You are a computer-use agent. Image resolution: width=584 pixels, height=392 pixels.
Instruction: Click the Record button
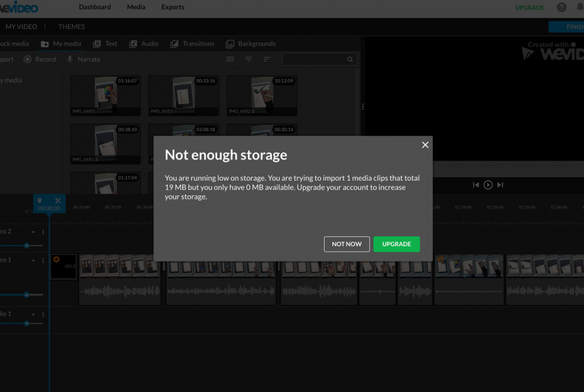pyautogui.click(x=40, y=59)
